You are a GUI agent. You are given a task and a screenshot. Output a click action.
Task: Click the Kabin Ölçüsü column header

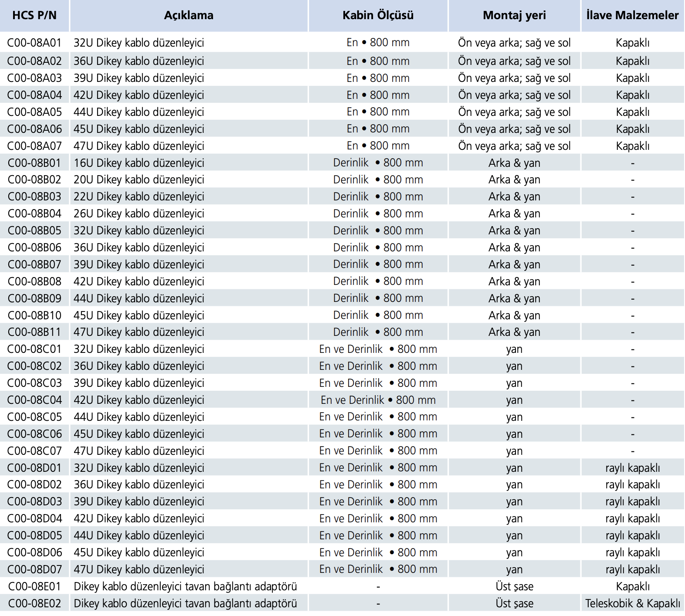point(378,15)
